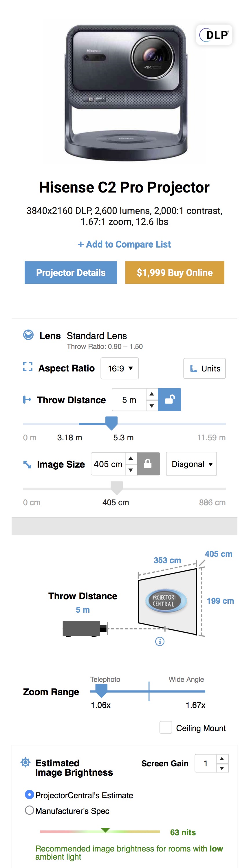249x868 pixels.
Task: Decrease Image Size with down arrow
Action: [x=131, y=470]
